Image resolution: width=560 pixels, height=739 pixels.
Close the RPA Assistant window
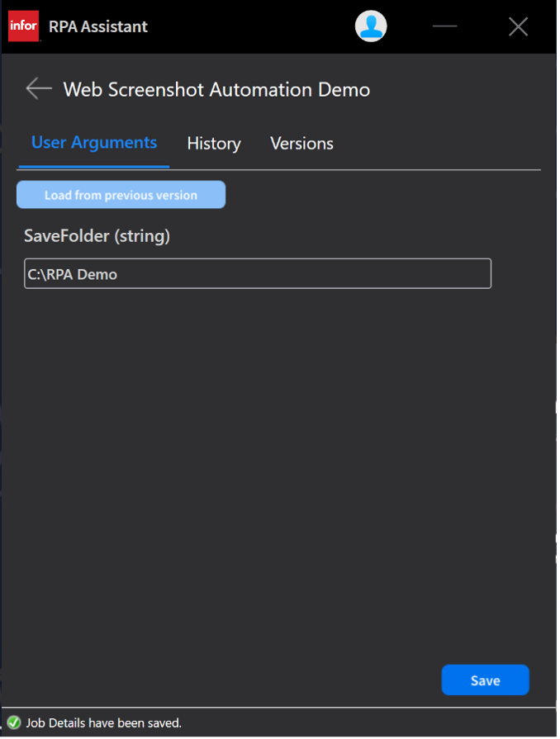pos(518,26)
